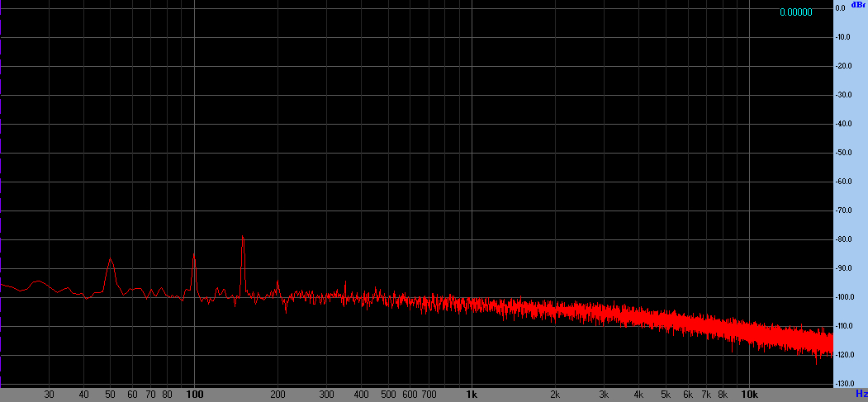868x402 pixels.
Task: Click the -80.0 level axis label
Action: point(842,239)
